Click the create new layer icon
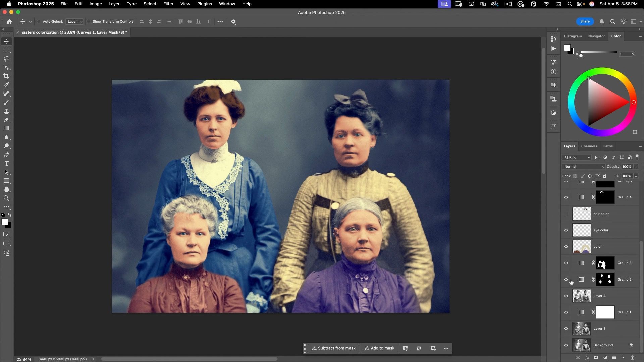Image resolution: width=644 pixels, height=362 pixels. coord(623,358)
